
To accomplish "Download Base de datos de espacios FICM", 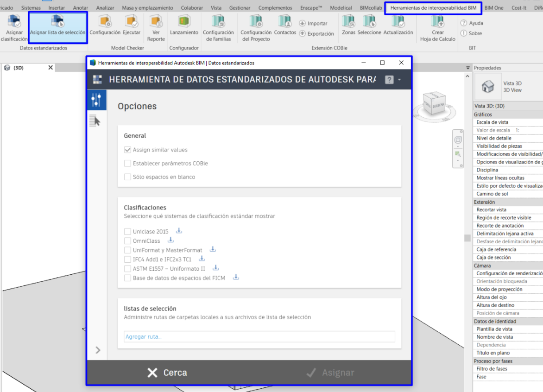I will pyautogui.click(x=236, y=278).
